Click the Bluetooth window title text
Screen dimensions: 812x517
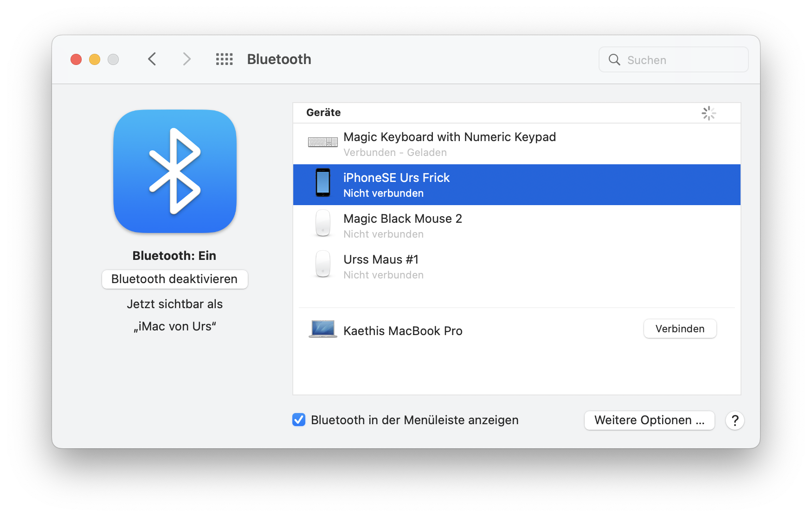pos(279,59)
